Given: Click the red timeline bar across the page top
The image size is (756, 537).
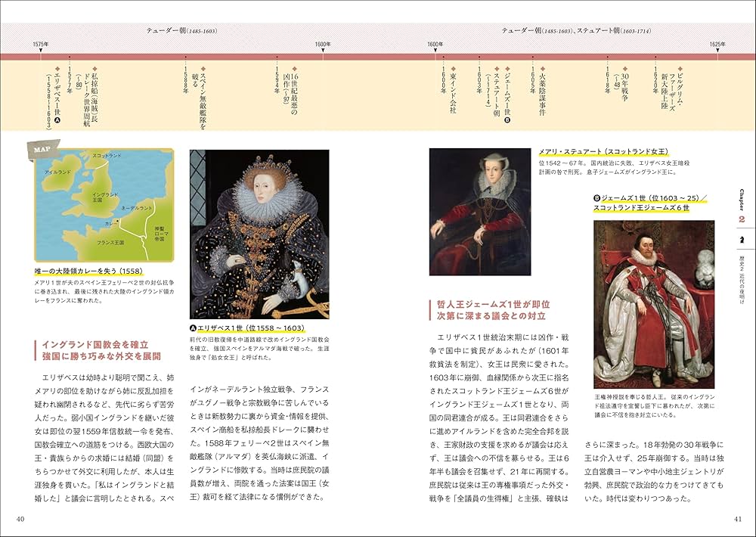Looking at the screenshot, I should coord(378,54).
